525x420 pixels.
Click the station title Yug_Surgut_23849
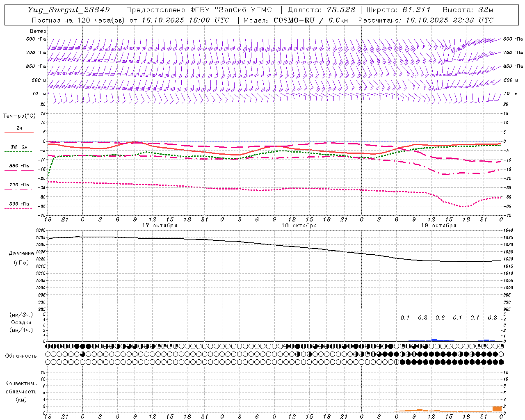coord(68,10)
